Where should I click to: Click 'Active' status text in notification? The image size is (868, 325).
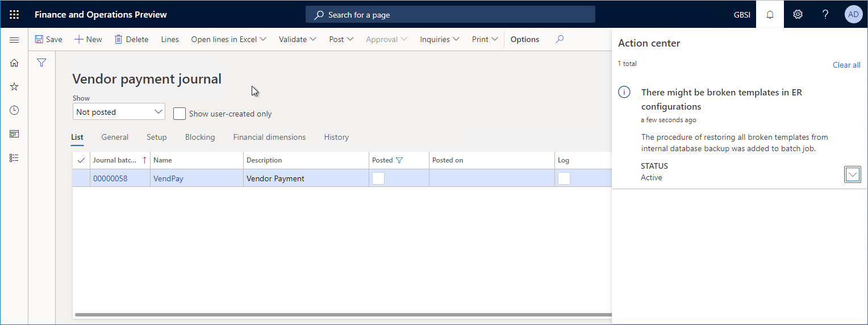coord(652,177)
